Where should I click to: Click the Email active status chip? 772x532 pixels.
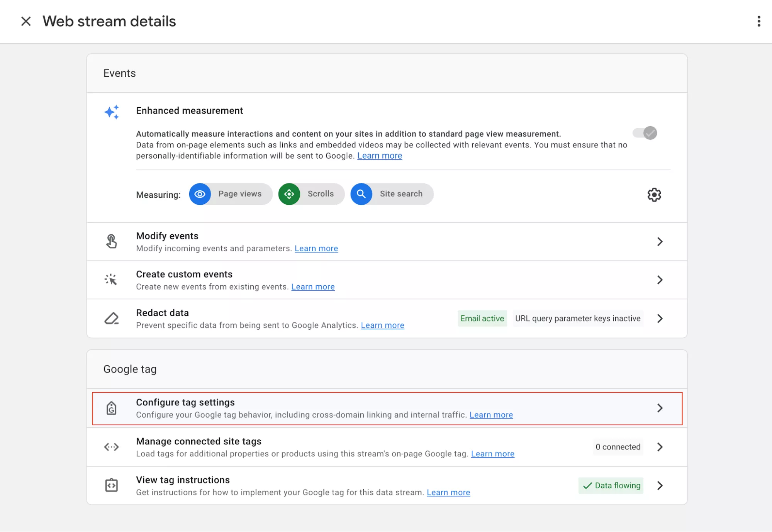(x=482, y=318)
